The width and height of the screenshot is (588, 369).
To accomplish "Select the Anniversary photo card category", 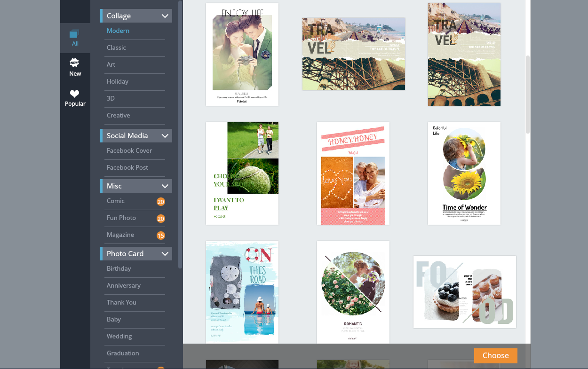I will (124, 285).
